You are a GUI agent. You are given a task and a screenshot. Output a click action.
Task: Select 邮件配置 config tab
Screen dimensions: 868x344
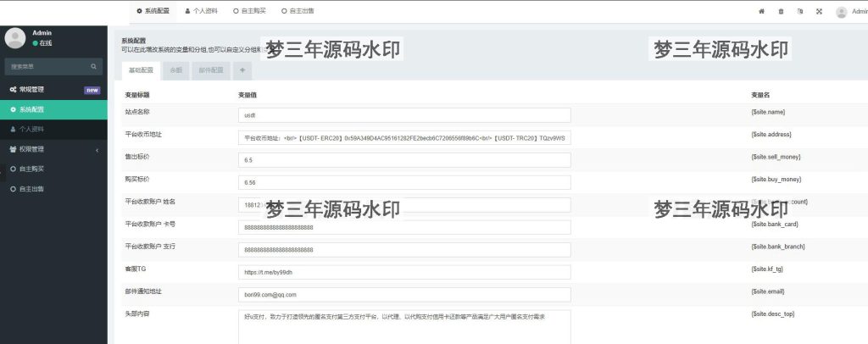pos(211,71)
